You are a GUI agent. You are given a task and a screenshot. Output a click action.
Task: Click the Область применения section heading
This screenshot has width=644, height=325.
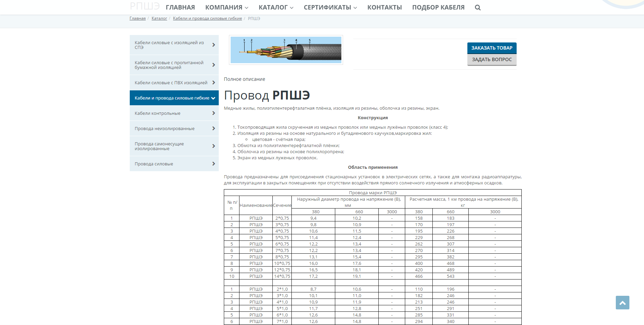coord(373,167)
